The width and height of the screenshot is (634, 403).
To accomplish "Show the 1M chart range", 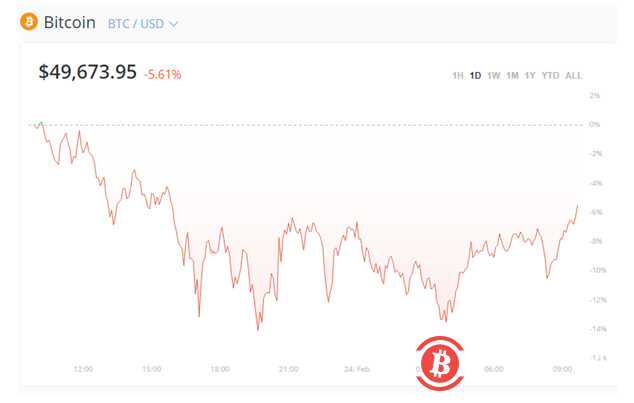I will 512,75.
